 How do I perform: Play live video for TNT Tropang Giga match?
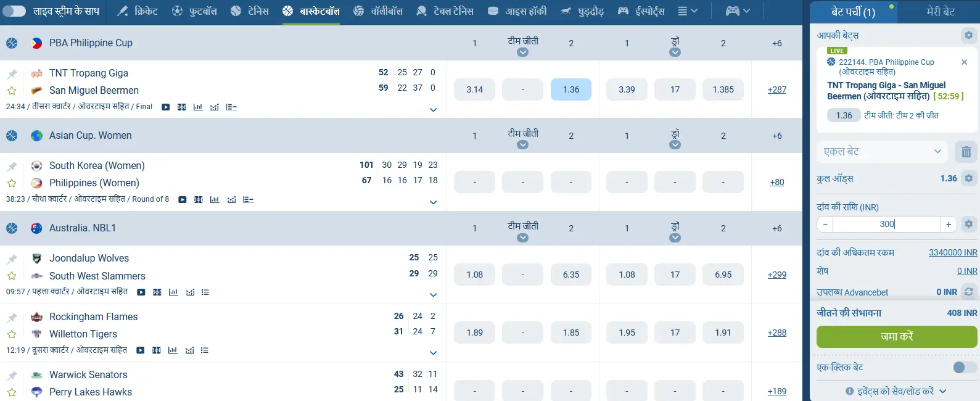(x=165, y=107)
